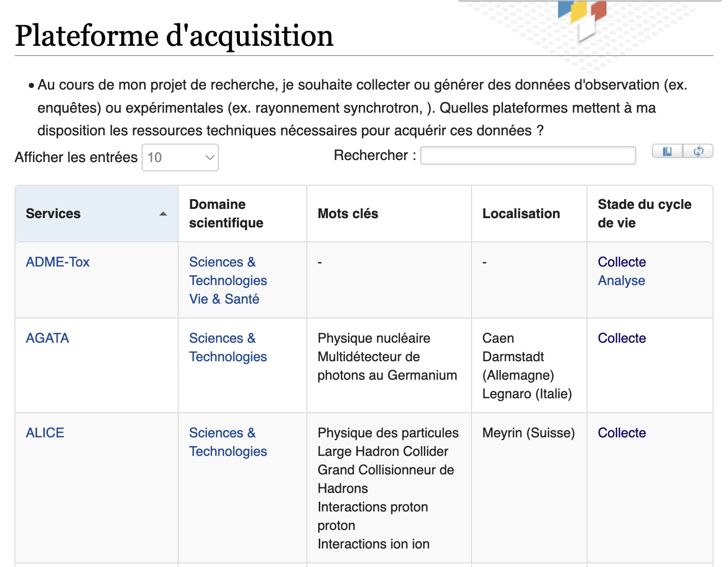Click Sciences & Technologies in ALICE row

[x=228, y=442]
